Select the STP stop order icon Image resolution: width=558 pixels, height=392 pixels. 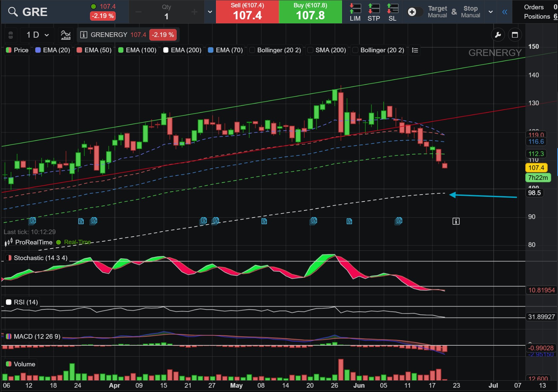[374, 12]
